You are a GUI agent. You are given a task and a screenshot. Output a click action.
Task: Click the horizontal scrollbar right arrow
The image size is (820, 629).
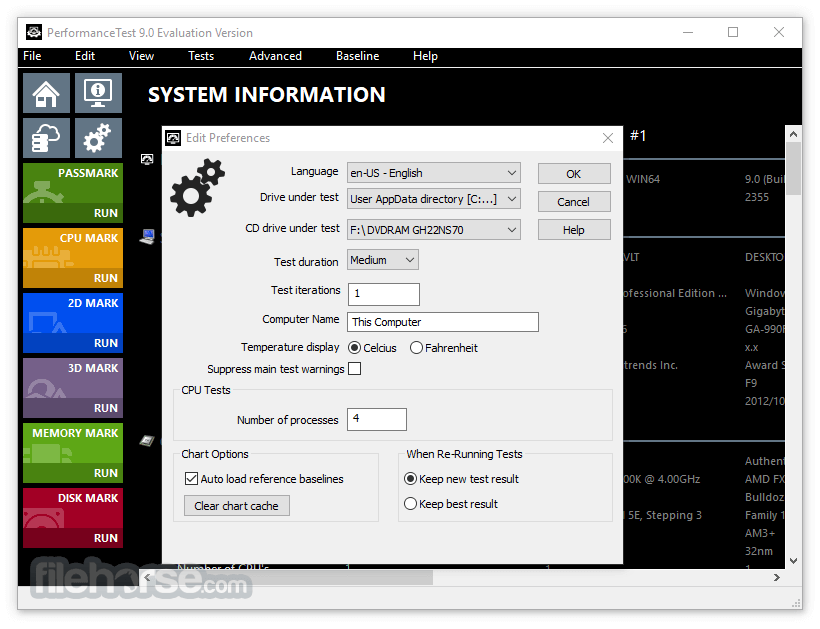pos(777,577)
